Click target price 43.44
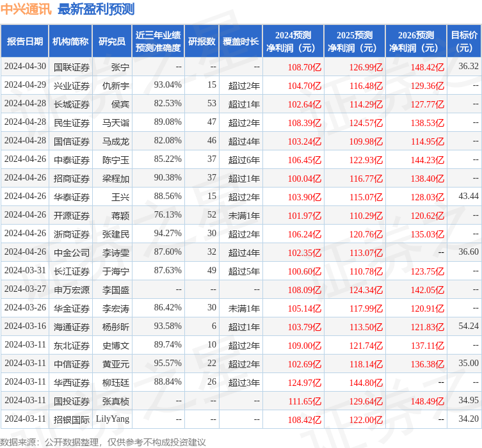 469,196
